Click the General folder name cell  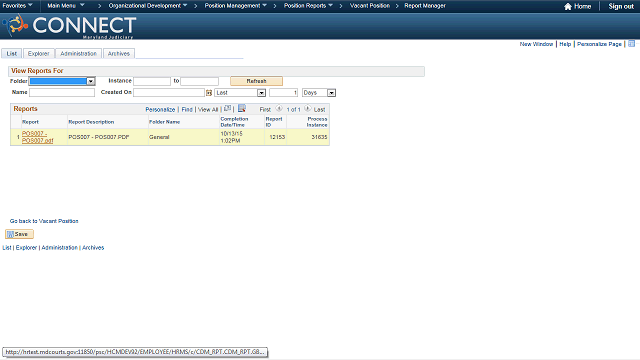pyautogui.click(x=159, y=137)
